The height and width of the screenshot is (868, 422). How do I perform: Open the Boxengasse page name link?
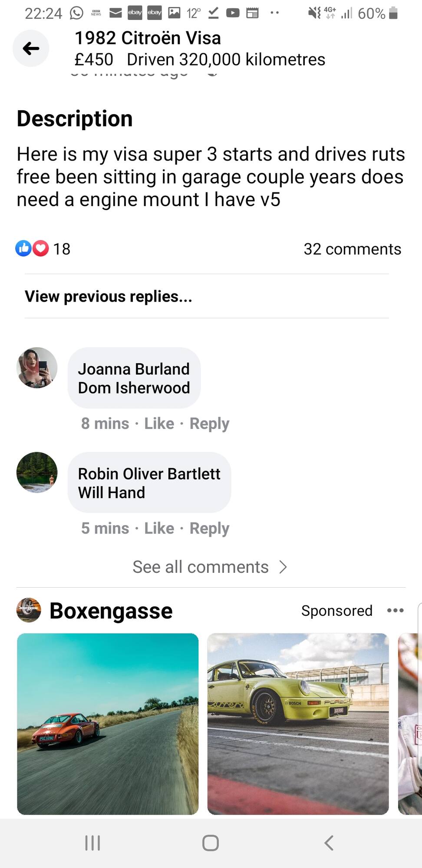(x=111, y=611)
